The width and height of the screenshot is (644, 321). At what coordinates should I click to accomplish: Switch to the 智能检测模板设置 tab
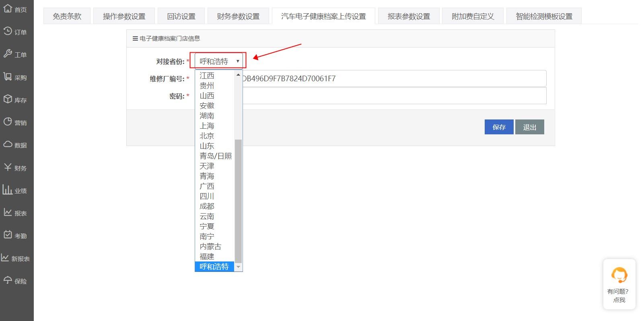pos(544,16)
